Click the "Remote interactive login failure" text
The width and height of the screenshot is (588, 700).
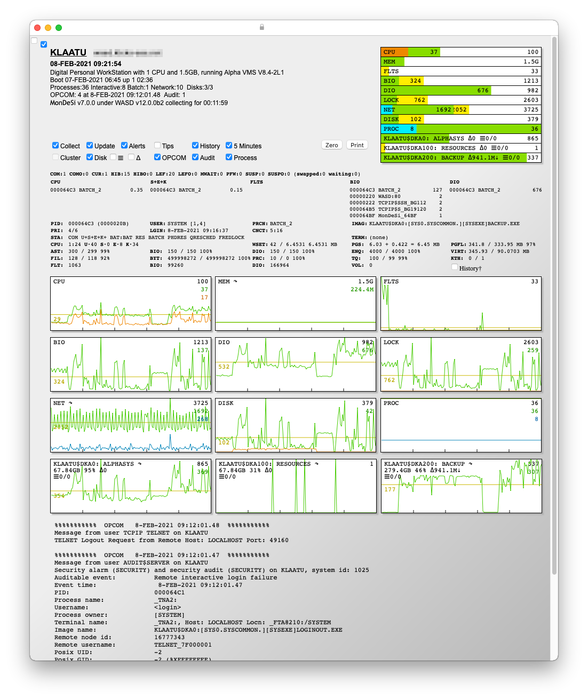coord(216,577)
